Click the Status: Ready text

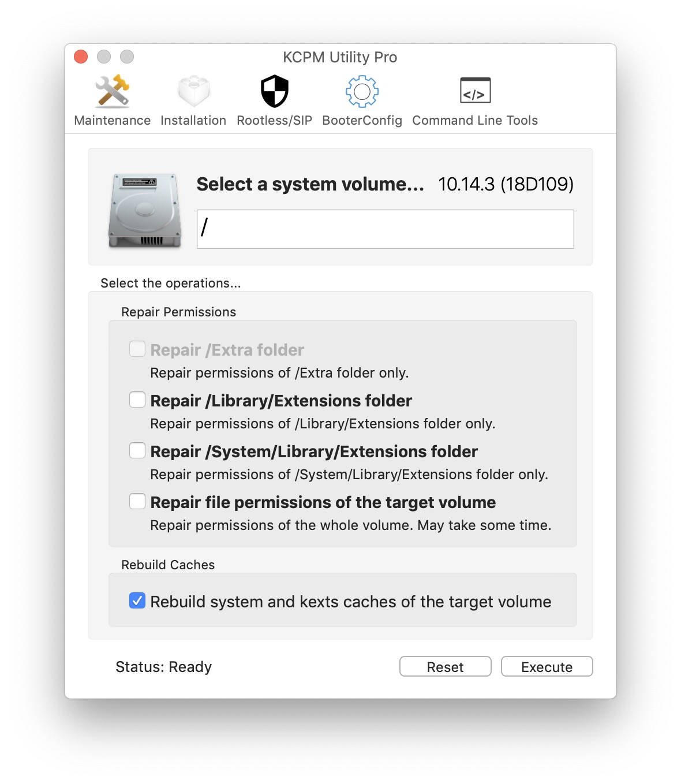tap(164, 667)
